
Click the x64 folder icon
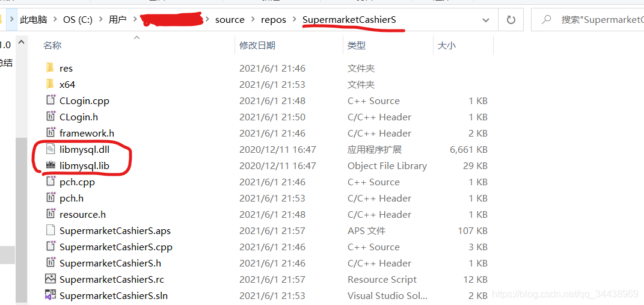tap(50, 84)
